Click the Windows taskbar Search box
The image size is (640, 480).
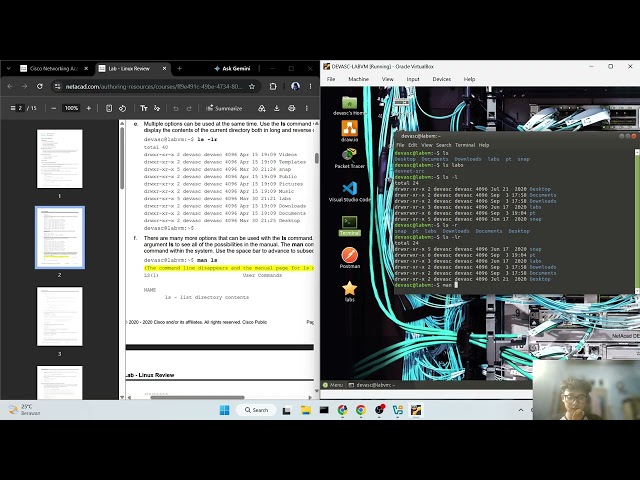(x=256, y=410)
